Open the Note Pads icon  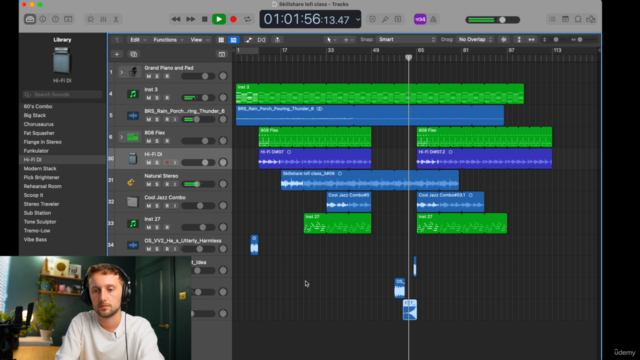(x=565, y=19)
